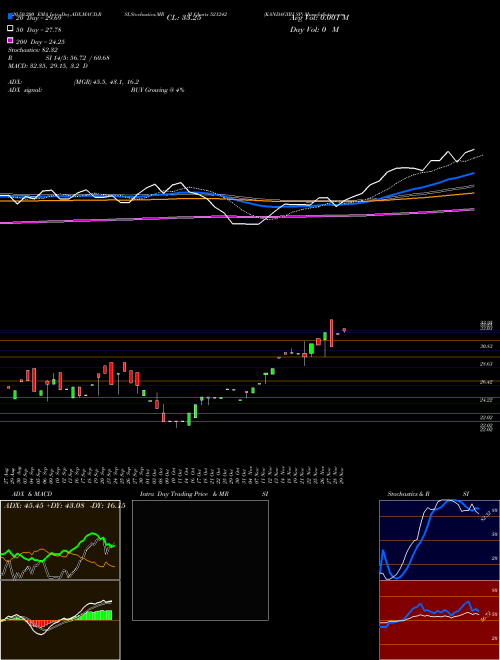Screen dimensions: 500x660
Task: Click the blue 20 Day legend swatch
Action: [10, 17]
